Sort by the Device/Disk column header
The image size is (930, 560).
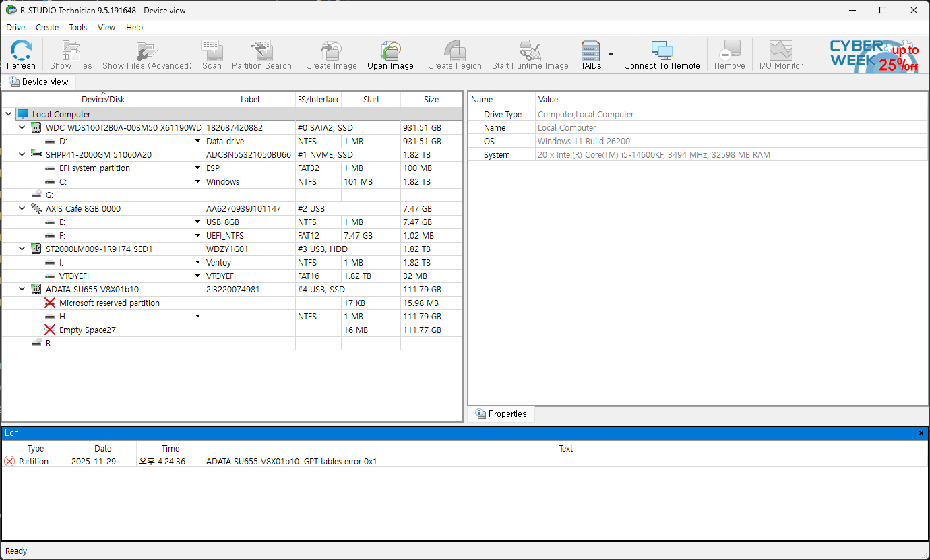pyautogui.click(x=102, y=100)
